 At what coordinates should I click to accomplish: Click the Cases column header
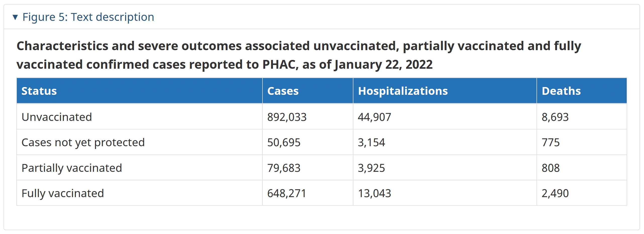coord(283,91)
